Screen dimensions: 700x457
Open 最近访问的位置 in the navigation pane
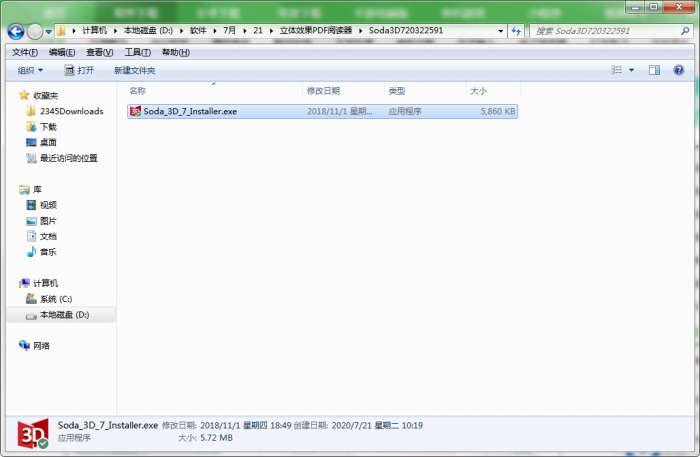(x=69, y=158)
